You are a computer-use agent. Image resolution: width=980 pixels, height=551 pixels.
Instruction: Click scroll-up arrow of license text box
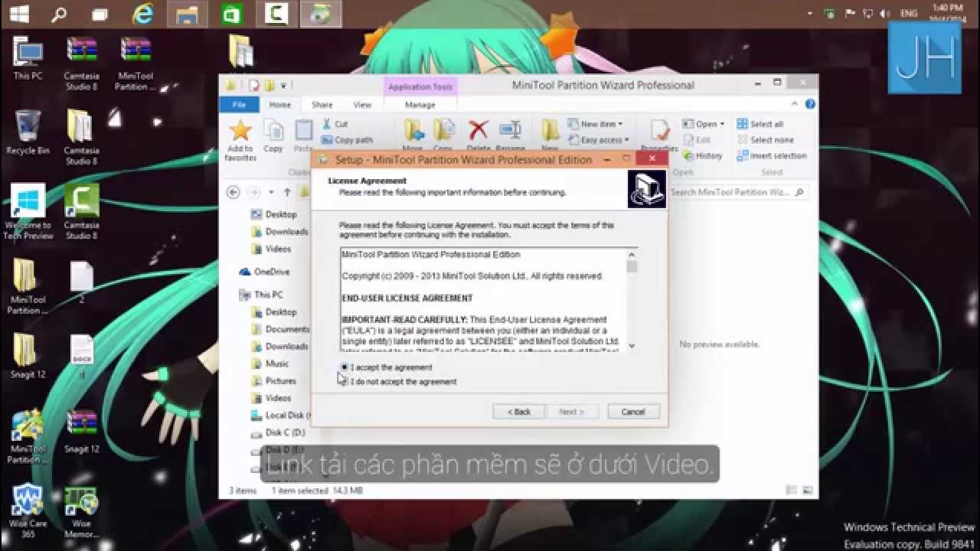click(x=632, y=255)
